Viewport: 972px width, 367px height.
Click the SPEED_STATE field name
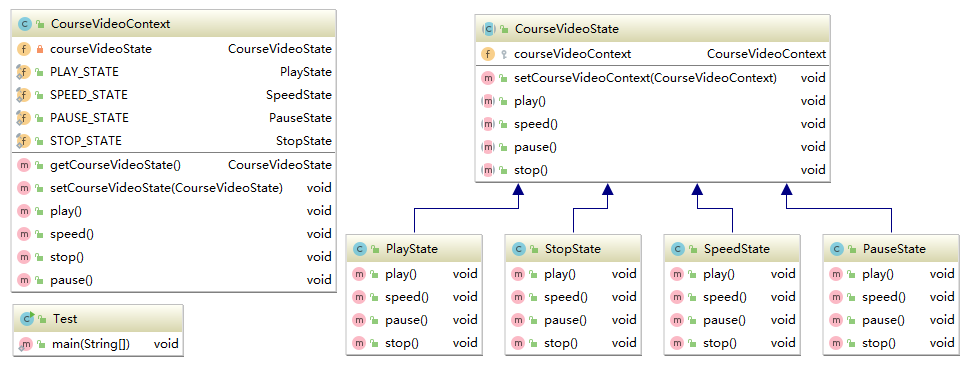[89, 95]
